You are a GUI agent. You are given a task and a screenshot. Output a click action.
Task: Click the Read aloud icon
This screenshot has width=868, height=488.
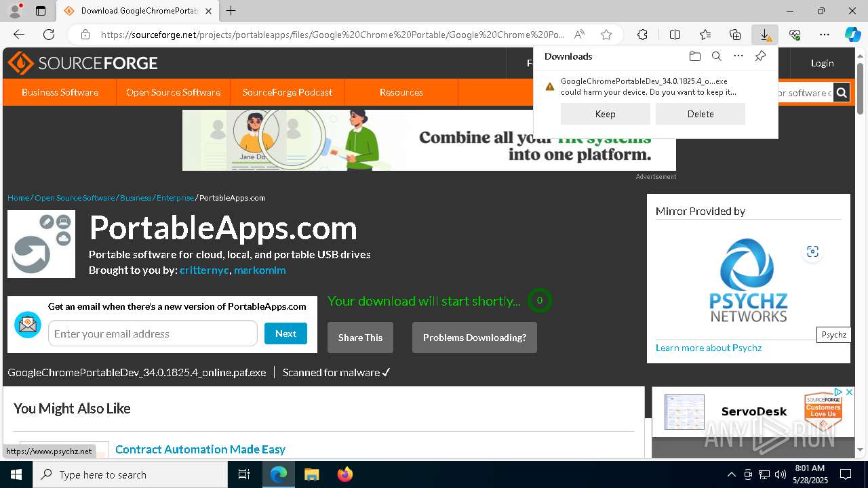pos(579,35)
